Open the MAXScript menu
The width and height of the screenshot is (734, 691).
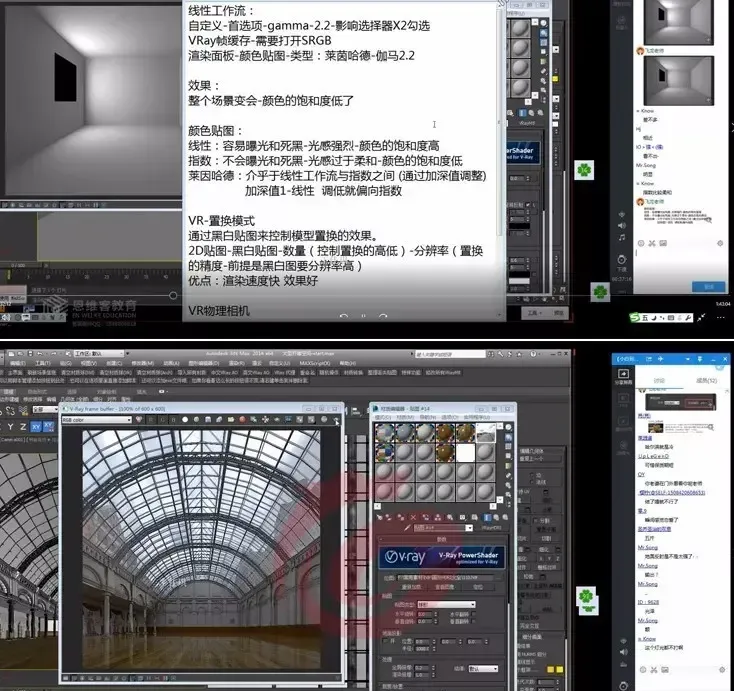point(315,363)
